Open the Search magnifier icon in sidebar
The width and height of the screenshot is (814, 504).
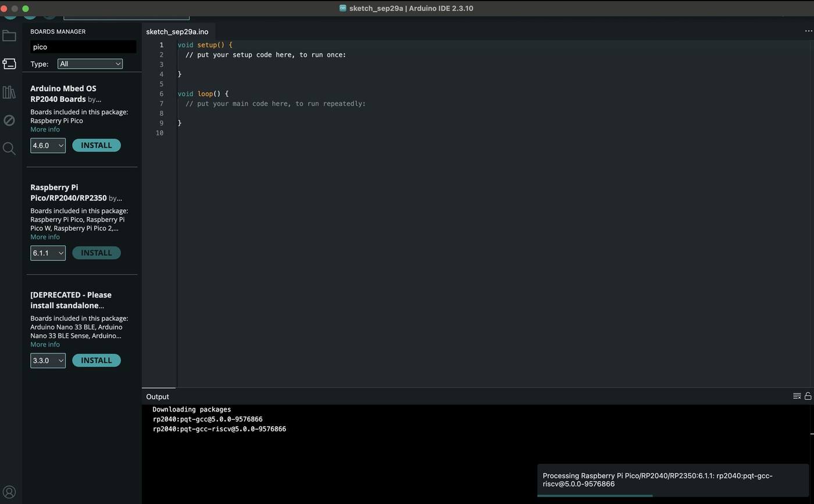[x=9, y=149]
